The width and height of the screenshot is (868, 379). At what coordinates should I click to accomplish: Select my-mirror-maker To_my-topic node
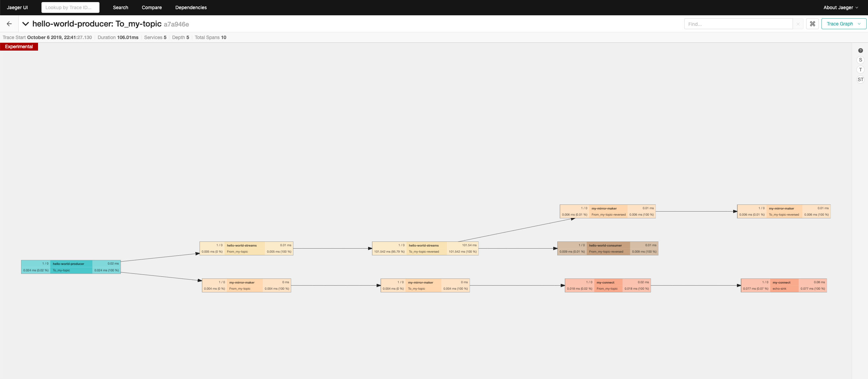point(425,285)
